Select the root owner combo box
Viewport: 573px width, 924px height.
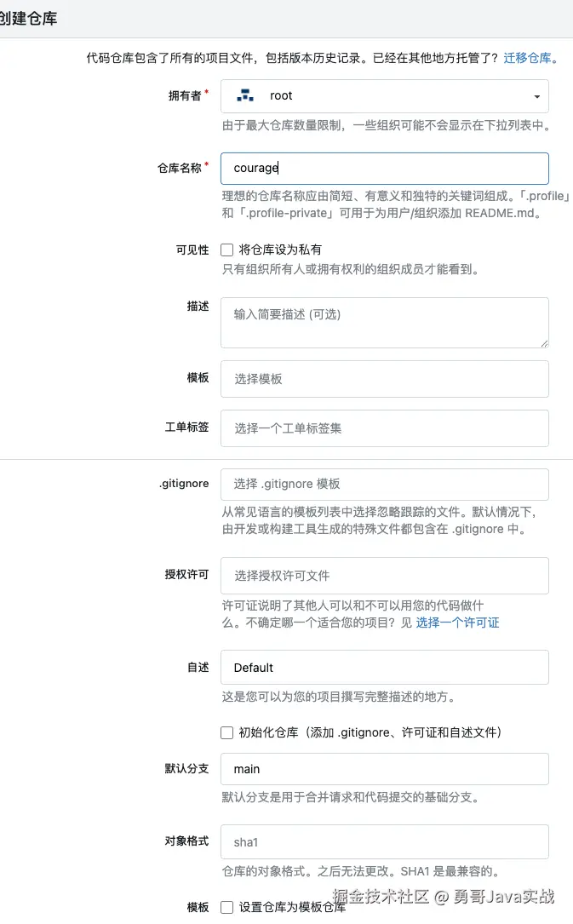384,96
